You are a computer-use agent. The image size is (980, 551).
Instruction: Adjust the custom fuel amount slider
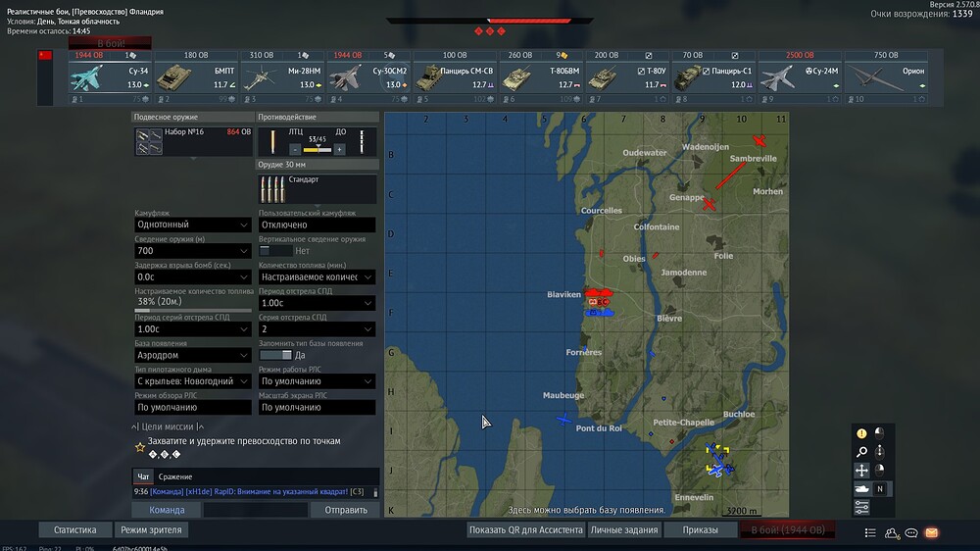(x=192, y=310)
